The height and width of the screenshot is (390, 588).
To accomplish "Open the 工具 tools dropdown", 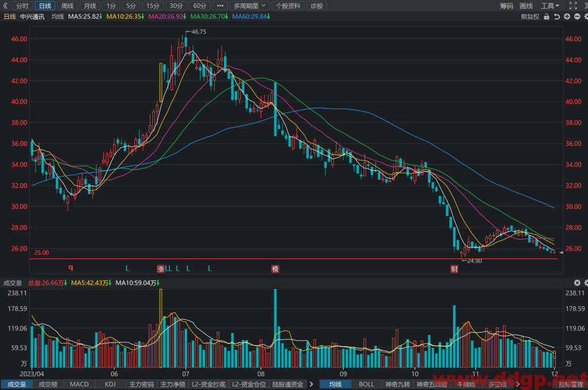I will (x=550, y=6).
